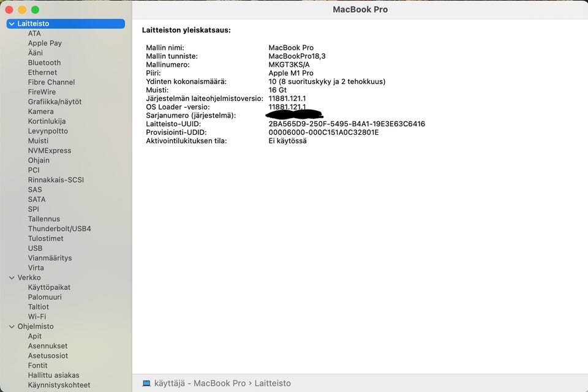Image resolution: width=588 pixels, height=392 pixels.
Task: Click the model number MKGT3KS/A
Action: point(289,64)
